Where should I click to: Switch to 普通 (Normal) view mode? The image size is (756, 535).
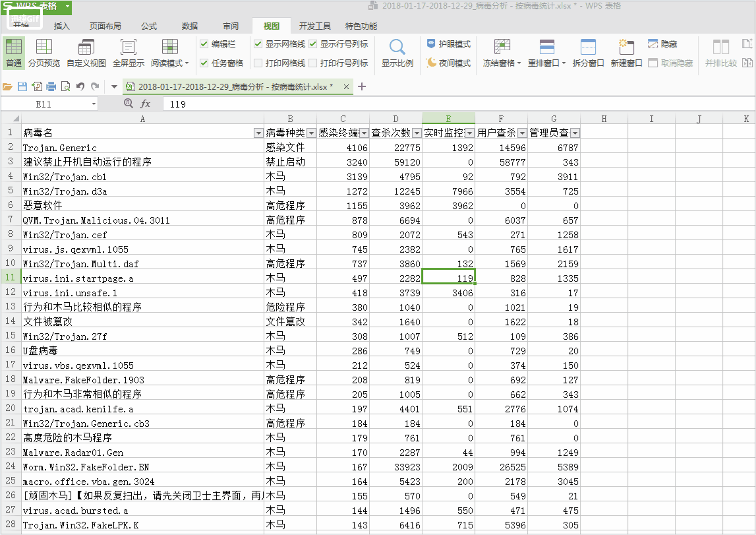pyautogui.click(x=13, y=53)
